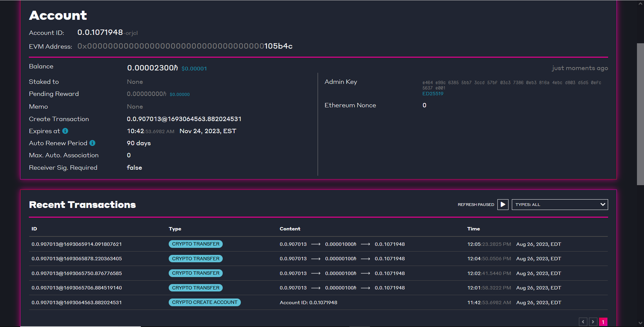Click account ID 0.0.1071948 heading value
The image size is (644, 327).
click(x=100, y=32)
